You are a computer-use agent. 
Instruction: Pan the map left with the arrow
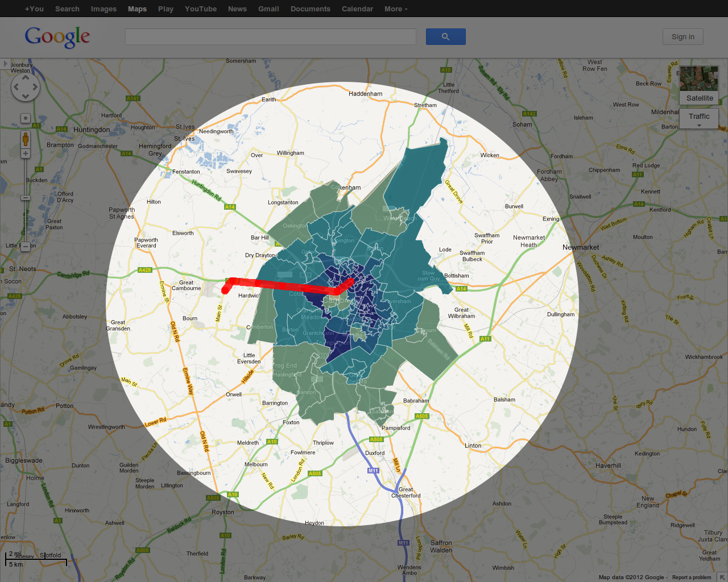16,87
